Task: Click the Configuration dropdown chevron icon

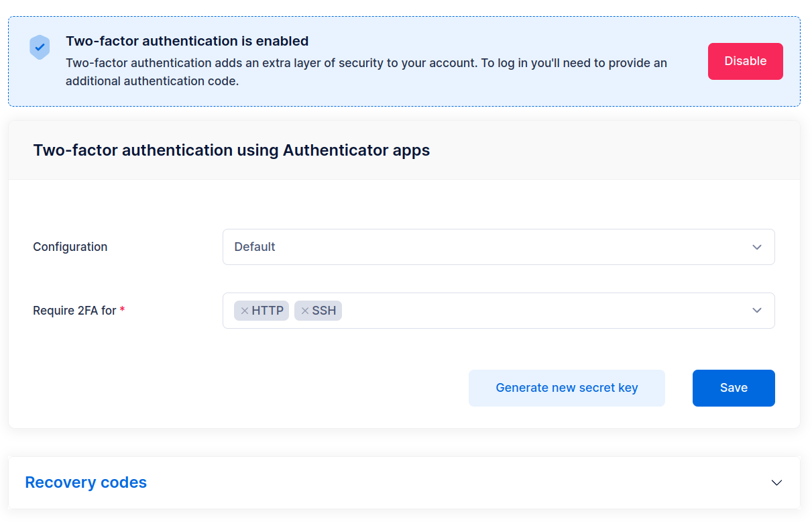Action: point(757,247)
